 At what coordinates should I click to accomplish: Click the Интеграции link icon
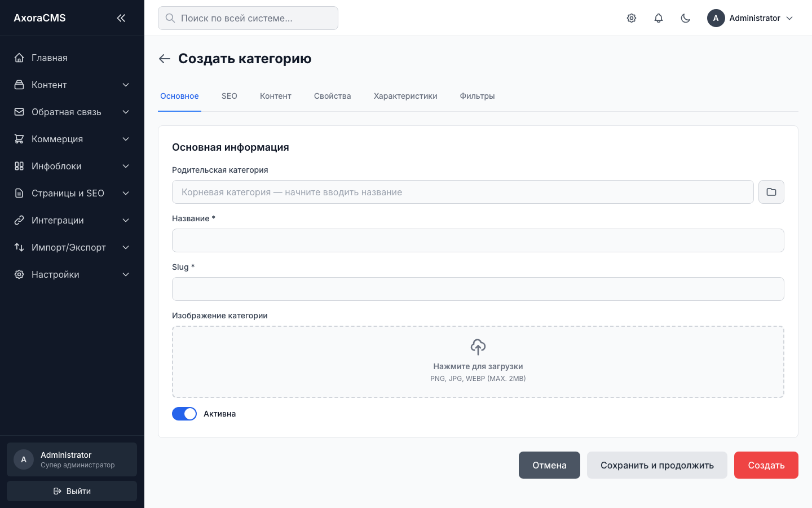point(19,220)
